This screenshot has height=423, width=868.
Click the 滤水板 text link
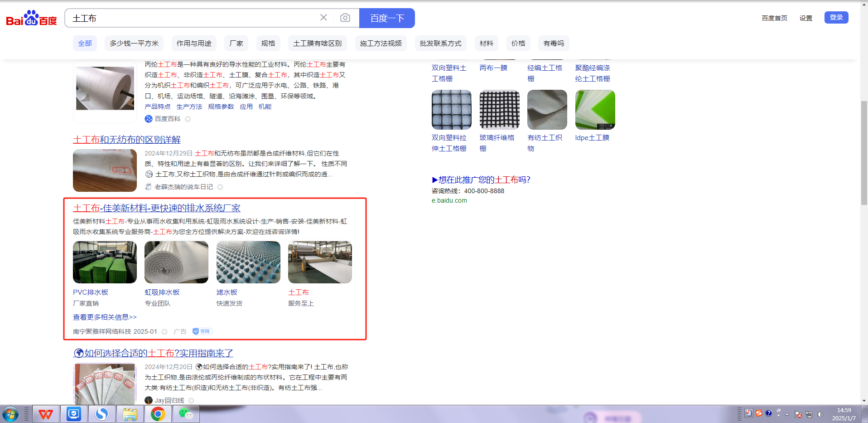227,292
